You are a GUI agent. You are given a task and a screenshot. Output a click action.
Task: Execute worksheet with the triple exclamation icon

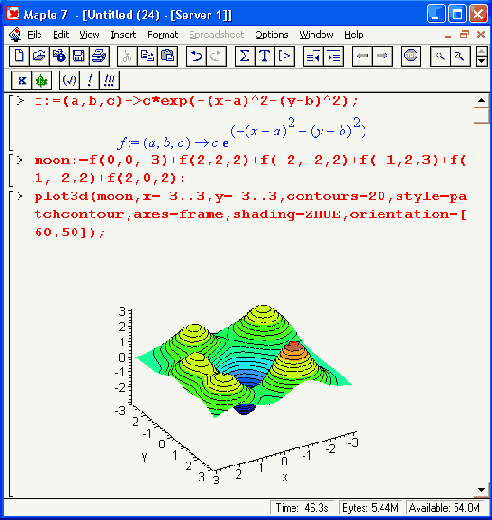tap(109, 80)
